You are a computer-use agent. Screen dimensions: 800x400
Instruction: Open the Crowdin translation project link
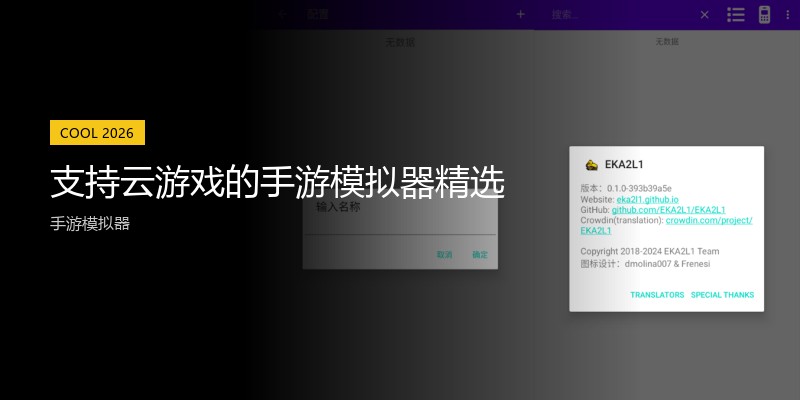click(x=709, y=220)
